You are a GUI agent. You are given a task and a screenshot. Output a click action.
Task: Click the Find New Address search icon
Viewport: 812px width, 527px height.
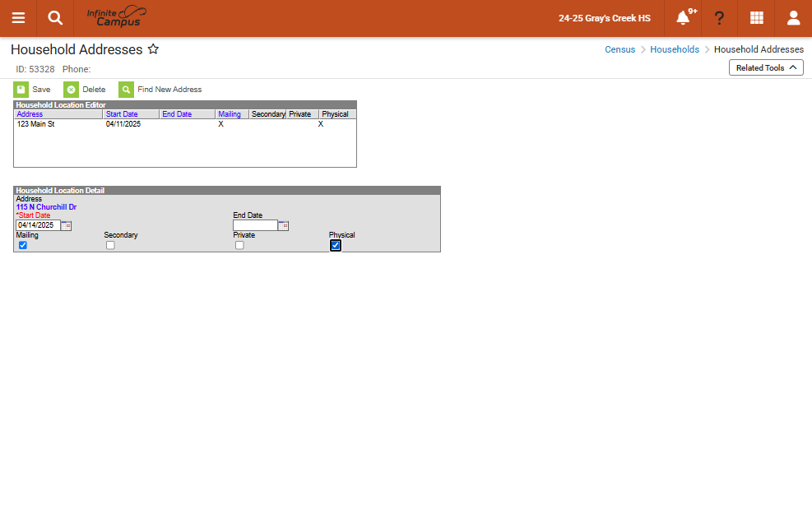click(127, 90)
